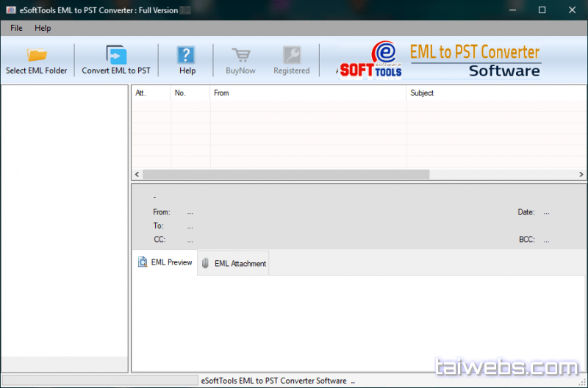Open the Help menu in menu bar
Image resolution: width=588 pixels, height=388 pixels.
coord(43,28)
